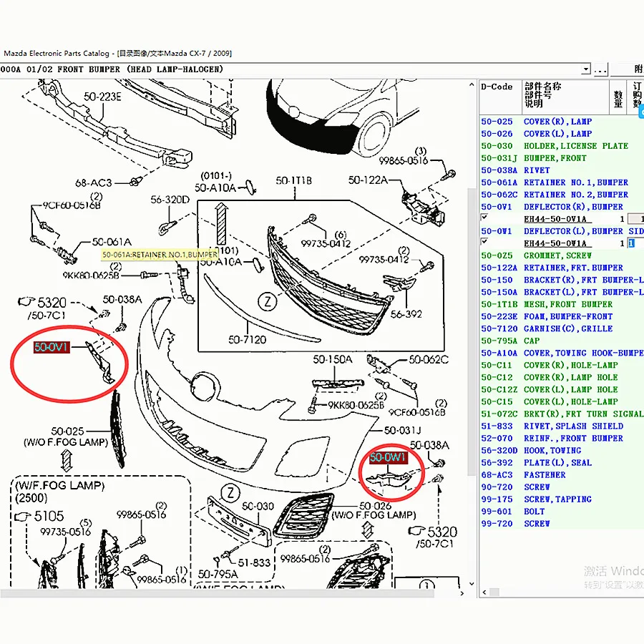Select 52-070 REINF.,FRONT BUMPER row
The image size is (644, 644).
[x=562, y=439]
